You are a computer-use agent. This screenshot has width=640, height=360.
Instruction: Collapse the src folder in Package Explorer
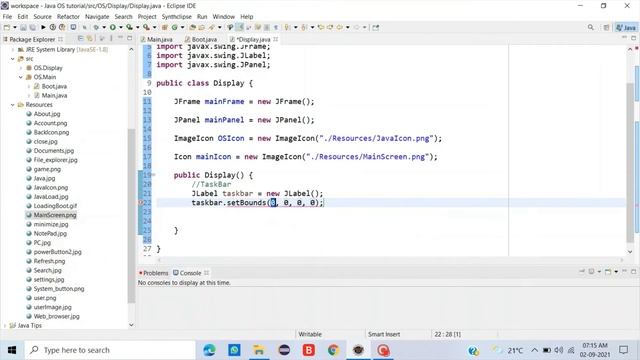click(x=13, y=59)
